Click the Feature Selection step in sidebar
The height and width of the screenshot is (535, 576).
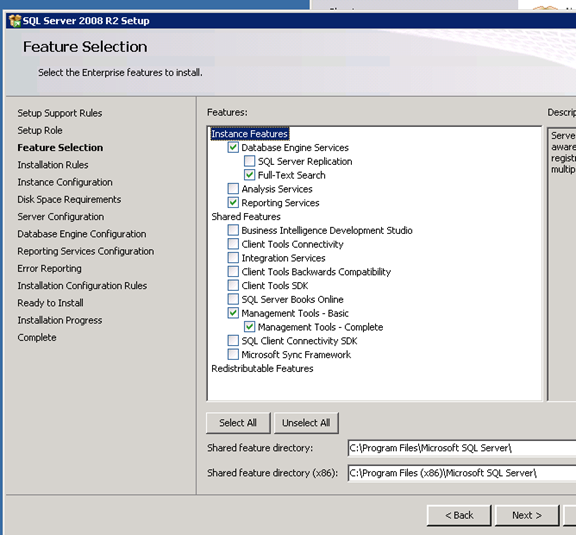click(60, 148)
